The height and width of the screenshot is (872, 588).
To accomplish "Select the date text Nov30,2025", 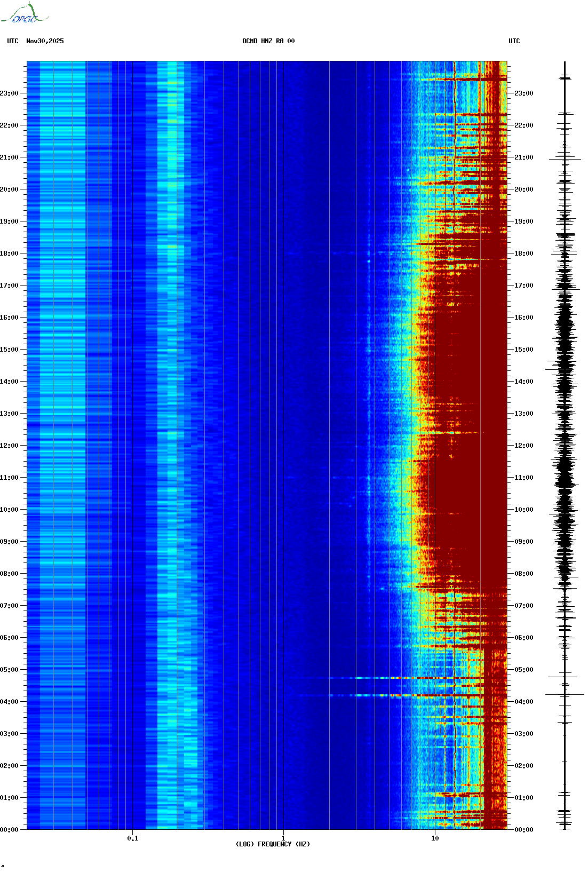I will pyautogui.click(x=45, y=41).
